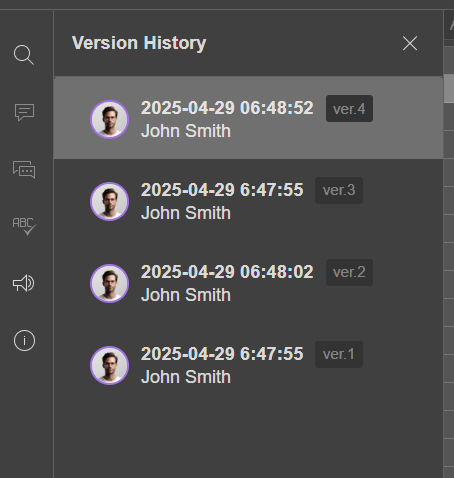Close the Version History panel
The width and height of the screenshot is (454, 478).
coord(410,43)
